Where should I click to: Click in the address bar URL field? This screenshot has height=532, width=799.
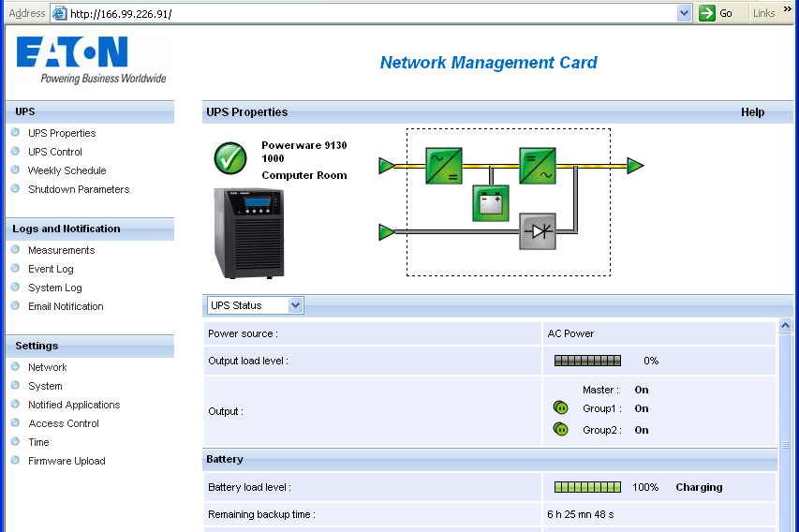click(x=372, y=13)
